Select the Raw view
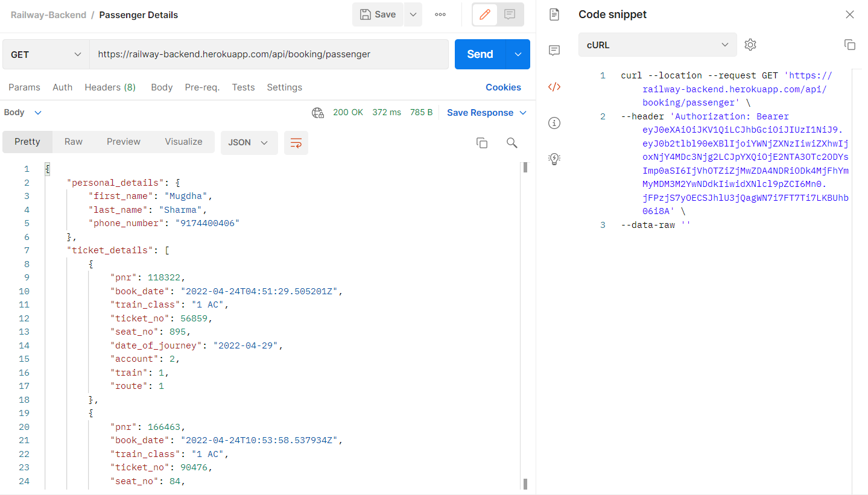 74,142
